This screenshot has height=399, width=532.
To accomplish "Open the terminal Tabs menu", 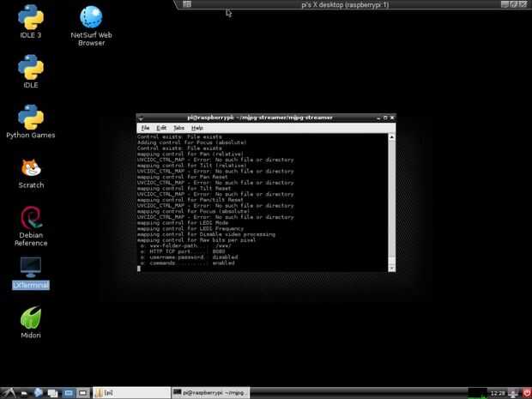I will tap(178, 128).
